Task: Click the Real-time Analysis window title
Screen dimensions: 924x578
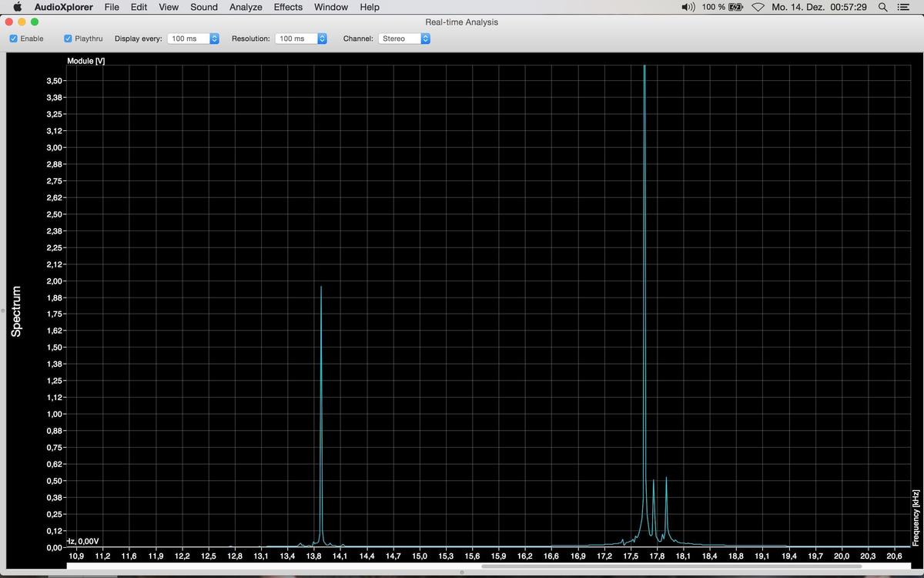Action: 462,22
